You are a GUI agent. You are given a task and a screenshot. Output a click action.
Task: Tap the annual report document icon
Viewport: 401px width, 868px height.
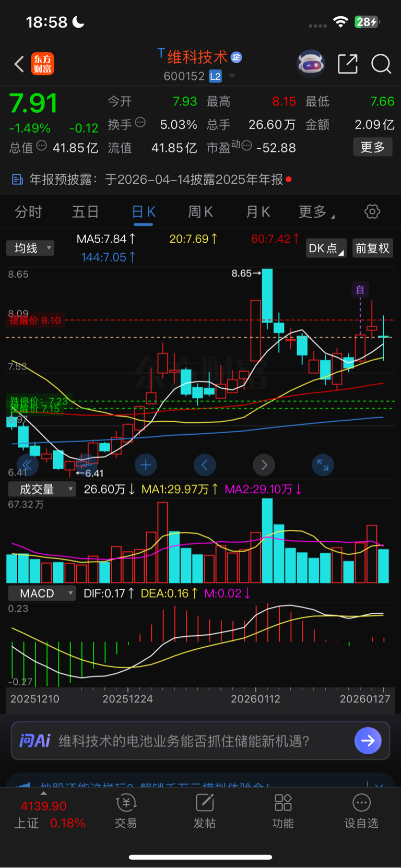click(17, 180)
